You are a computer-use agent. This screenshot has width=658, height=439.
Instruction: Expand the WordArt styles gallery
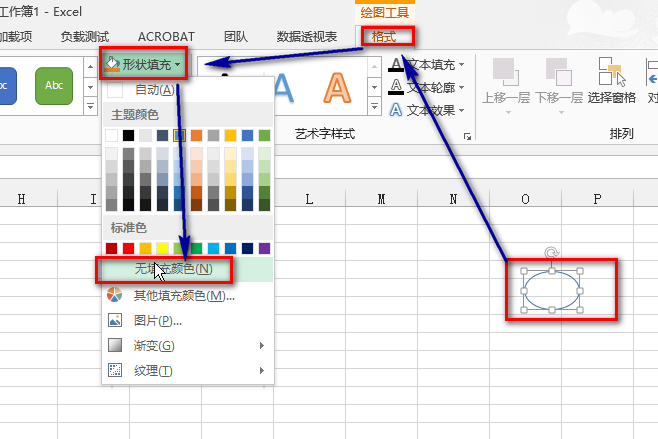[374, 106]
